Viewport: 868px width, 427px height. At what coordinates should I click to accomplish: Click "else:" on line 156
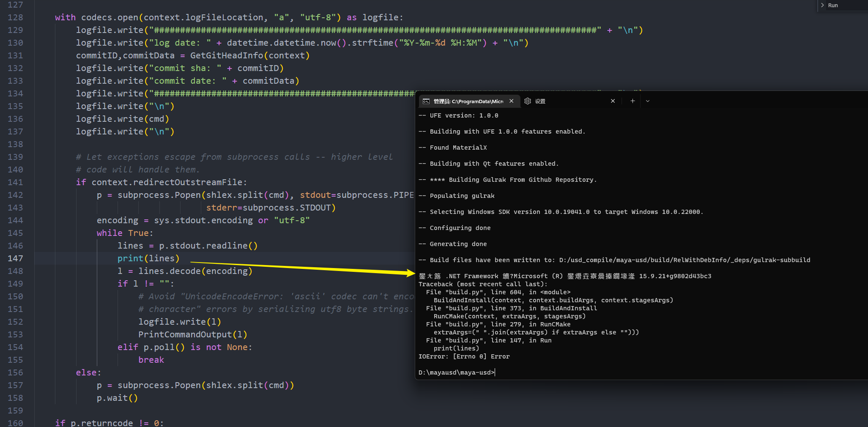tap(89, 372)
